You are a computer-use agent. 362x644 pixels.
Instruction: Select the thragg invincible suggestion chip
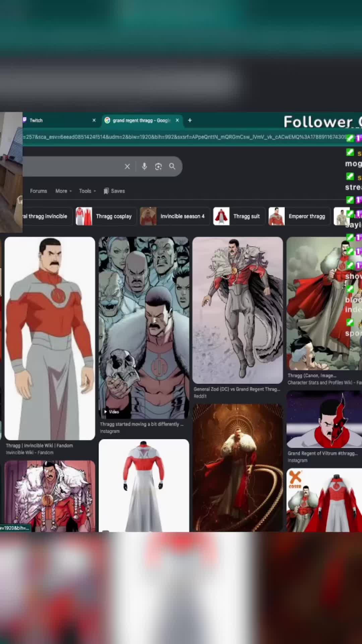(47, 216)
